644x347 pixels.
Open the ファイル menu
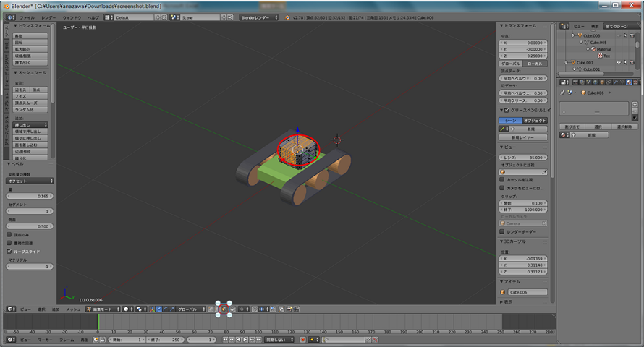tap(26, 16)
